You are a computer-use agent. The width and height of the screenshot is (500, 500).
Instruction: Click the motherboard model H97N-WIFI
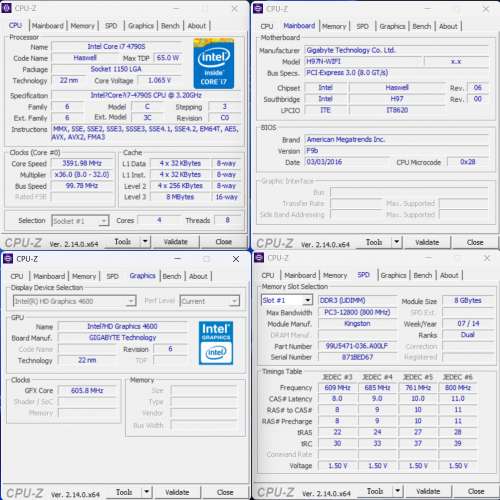click(x=363, y=61)
